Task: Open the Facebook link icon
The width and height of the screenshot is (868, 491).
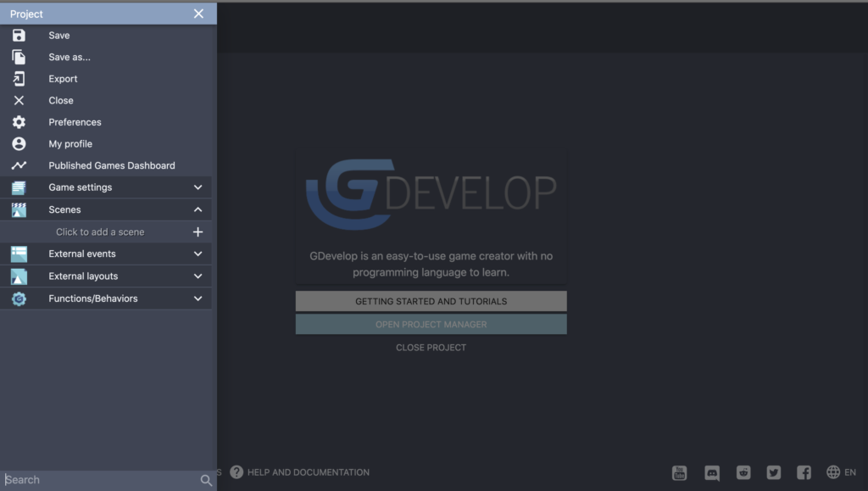Action: click(x=804, y=472)
